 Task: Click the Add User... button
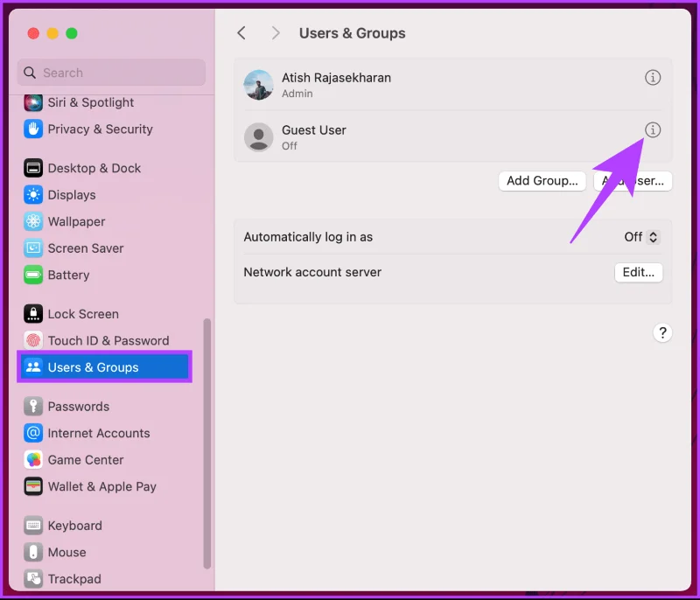633,181
